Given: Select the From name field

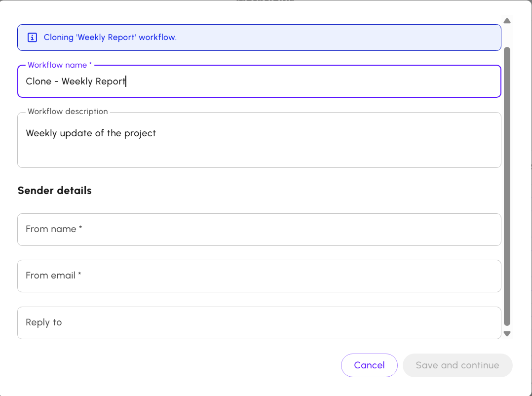Looking at the screenshot, I should [259, 230].
